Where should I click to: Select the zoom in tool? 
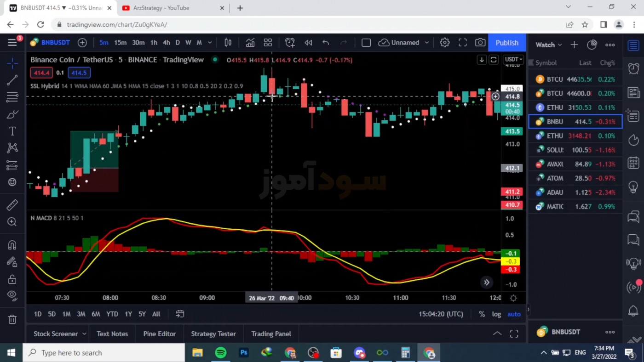12,222
